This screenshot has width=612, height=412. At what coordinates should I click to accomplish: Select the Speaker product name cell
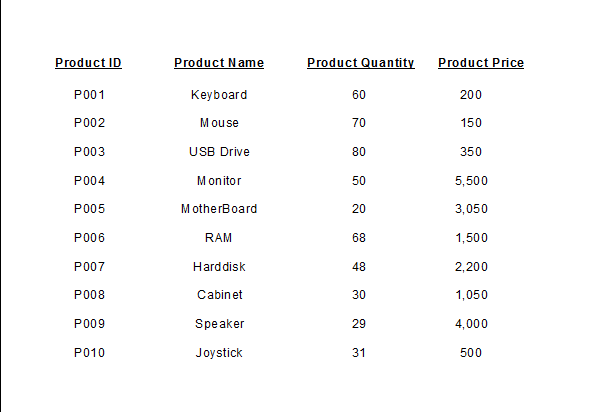coord(219,324)
